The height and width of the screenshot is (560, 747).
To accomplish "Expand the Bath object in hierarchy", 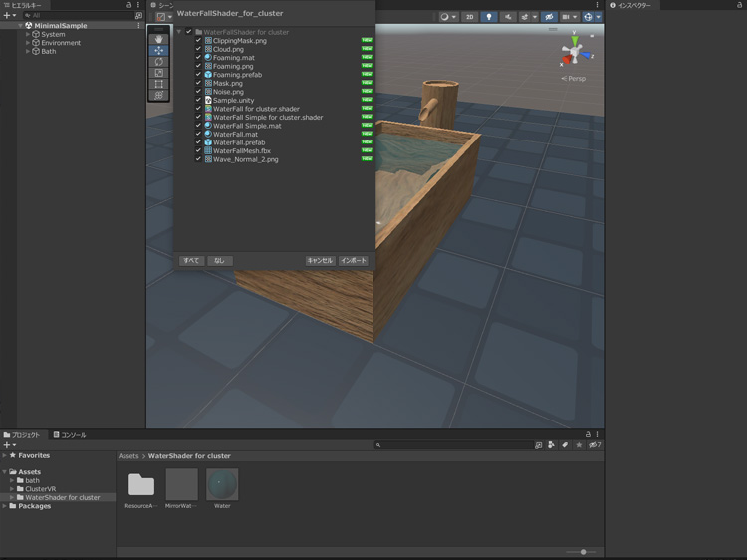I will coord(28,51).
